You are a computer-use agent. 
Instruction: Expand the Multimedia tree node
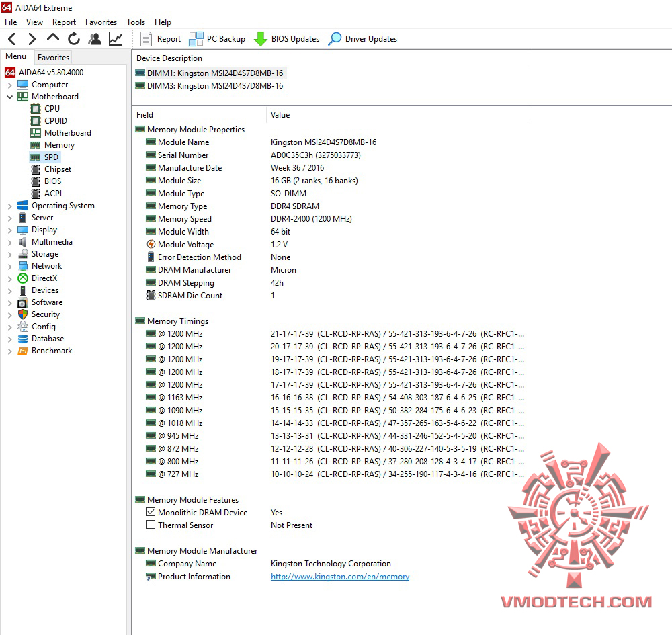(9, 243)
